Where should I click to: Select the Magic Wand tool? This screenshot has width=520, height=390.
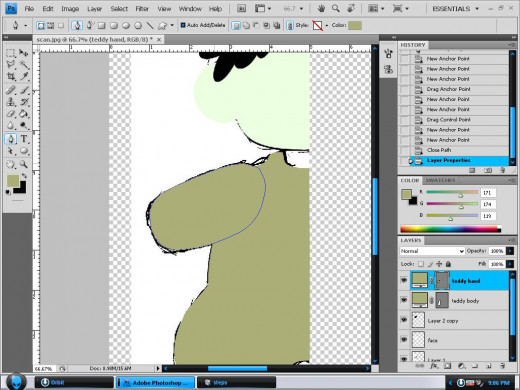(x=24, y=65)
